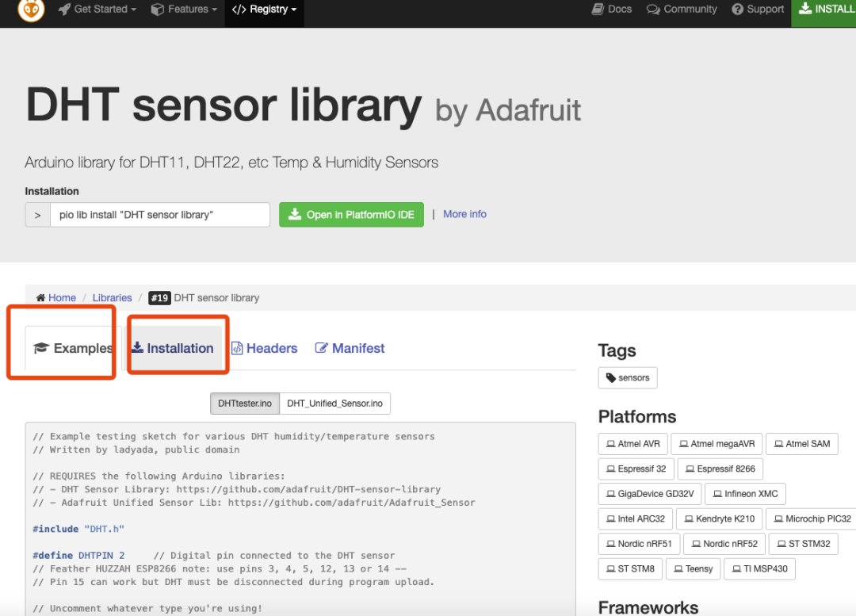
Task: Select the DHT_Unified_Sensor.ino example file
Action: [x=334, y=404]
